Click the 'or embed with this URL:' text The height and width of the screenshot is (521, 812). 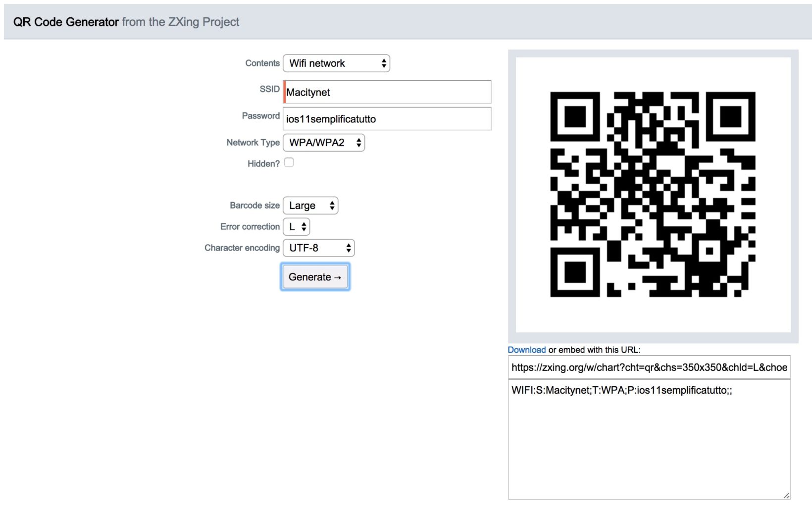click(x=594, y=350)
